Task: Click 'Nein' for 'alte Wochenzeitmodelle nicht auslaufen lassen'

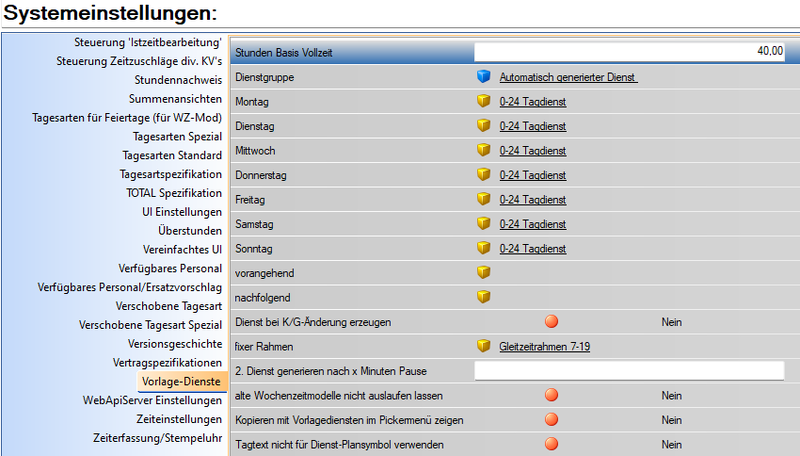Action: pyautogui.click(x=671, y=395)
